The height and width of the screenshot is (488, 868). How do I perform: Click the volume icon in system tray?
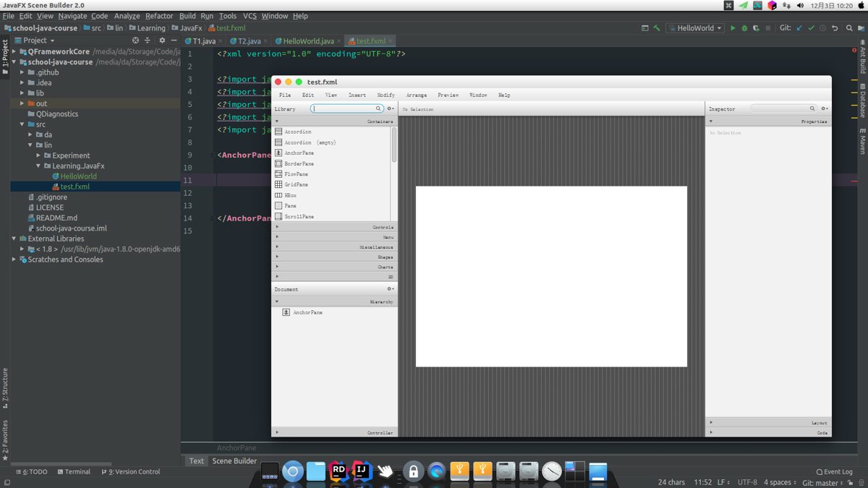coord(801,5)
